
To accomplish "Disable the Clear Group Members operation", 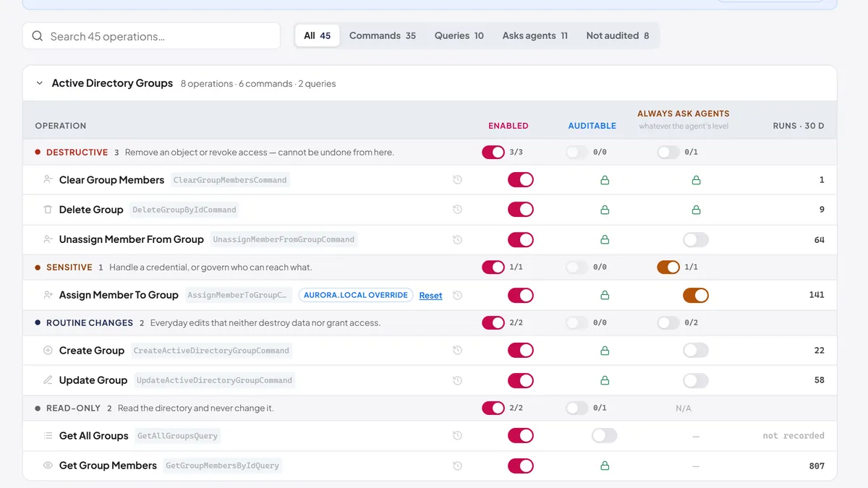I will (521, 180).
